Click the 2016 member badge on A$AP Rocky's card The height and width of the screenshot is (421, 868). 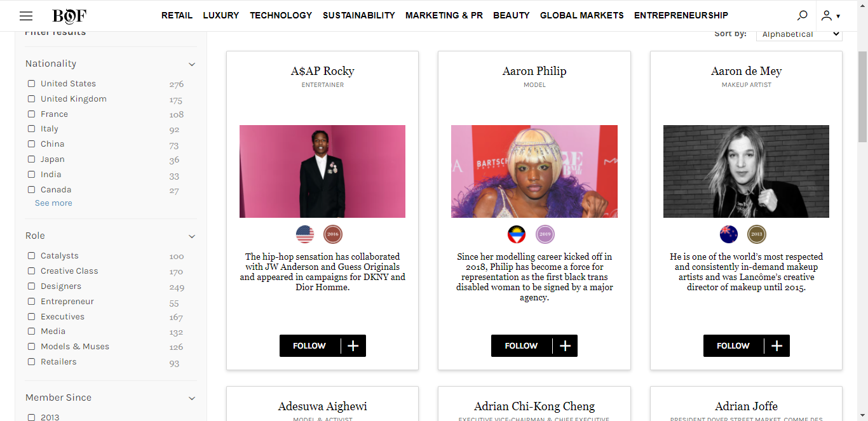[x=333, y=234]
